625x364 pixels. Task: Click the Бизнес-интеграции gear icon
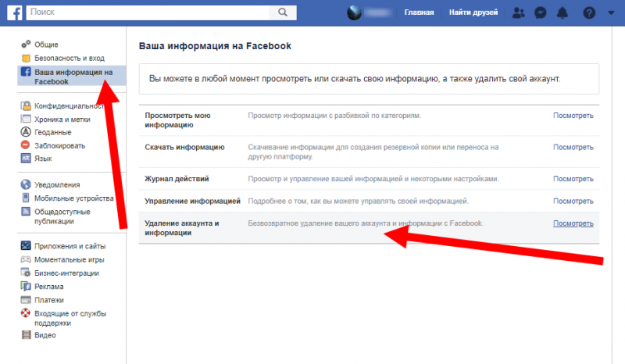click(26, 273)
